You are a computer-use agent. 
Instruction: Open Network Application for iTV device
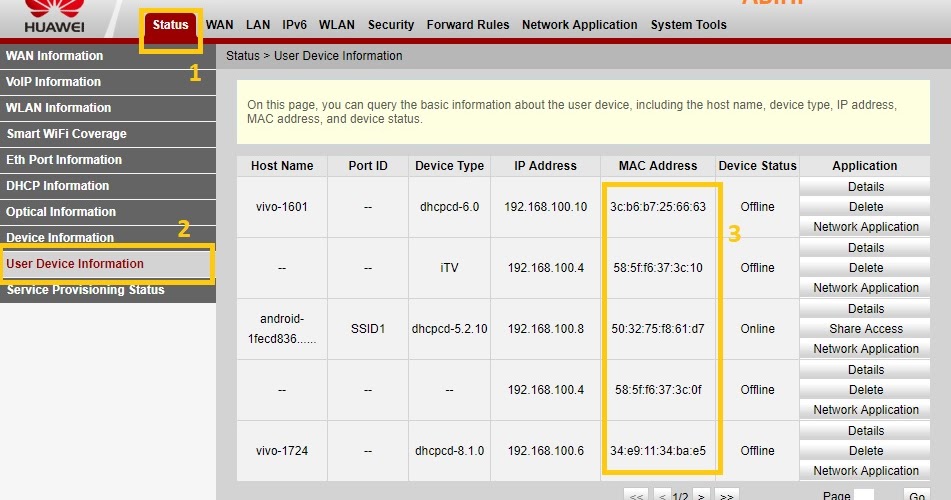tap(865, 288)
